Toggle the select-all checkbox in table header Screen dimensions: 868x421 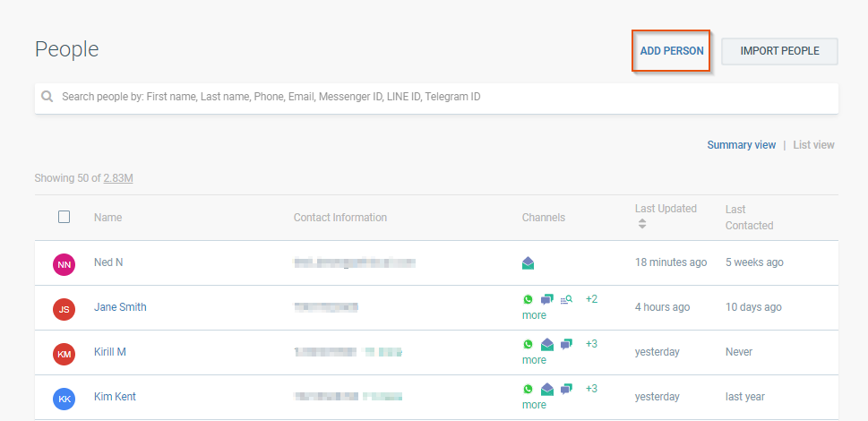[64, 217]
